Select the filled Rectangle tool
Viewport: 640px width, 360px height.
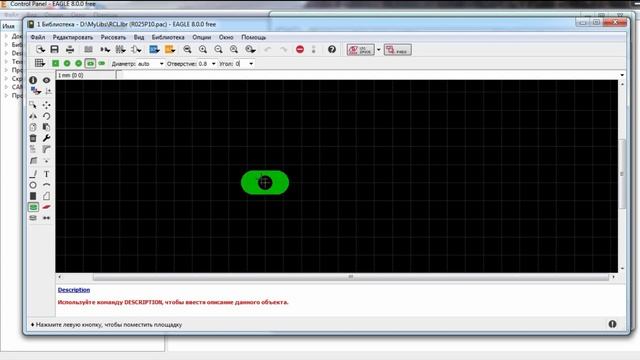coord(33,196)
